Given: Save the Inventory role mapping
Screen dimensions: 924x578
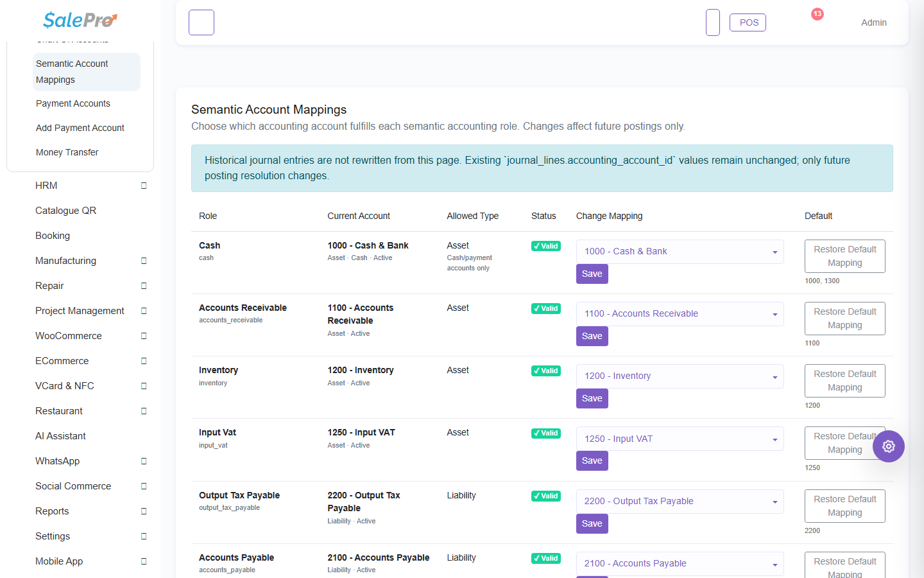Looking at the screenshot, I should (x=592, y=399).
